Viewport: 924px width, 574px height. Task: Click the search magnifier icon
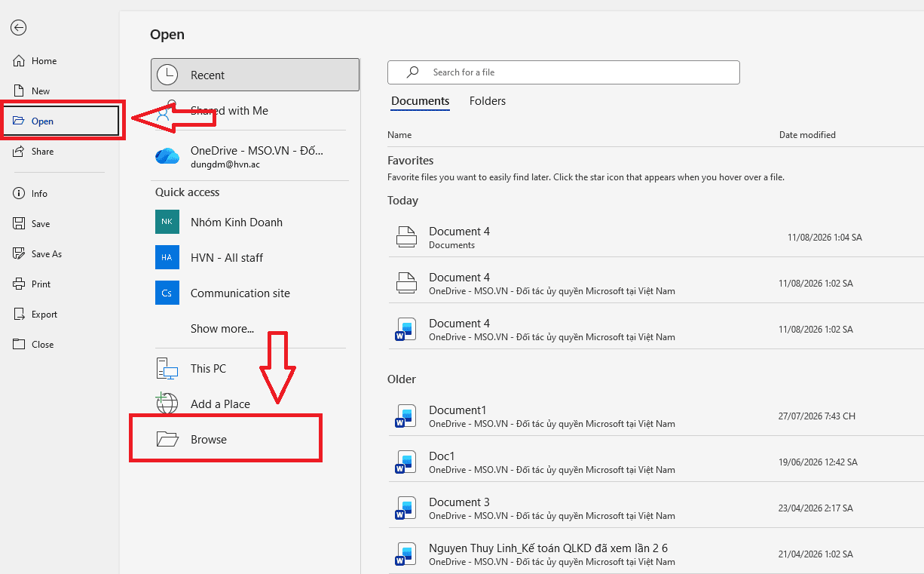tap(412, 72)
